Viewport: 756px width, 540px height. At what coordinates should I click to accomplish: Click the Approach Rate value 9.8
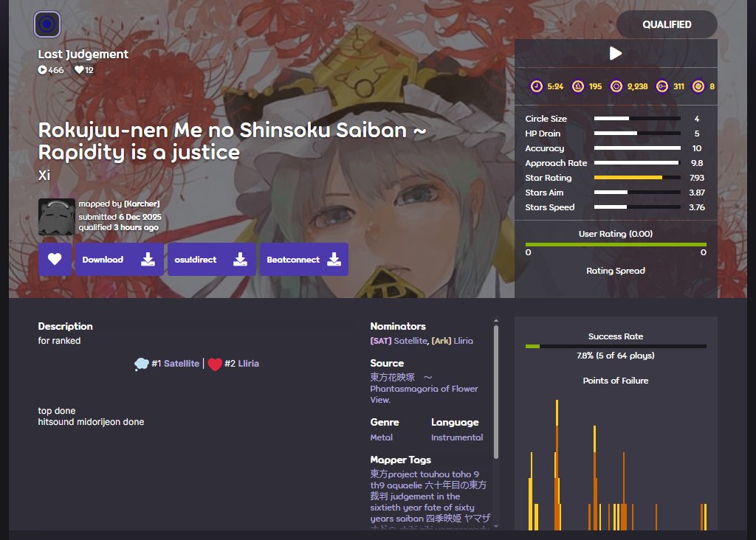(697, 163)
